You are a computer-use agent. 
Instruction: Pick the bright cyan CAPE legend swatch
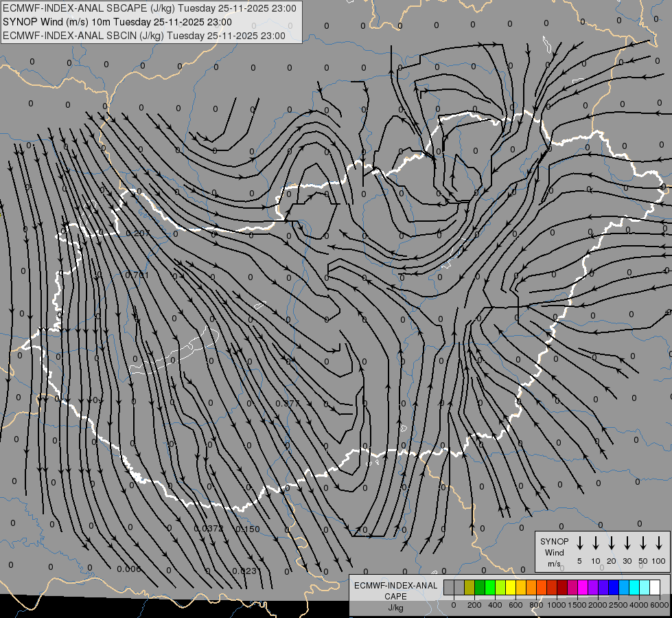(x=635, y=587)
